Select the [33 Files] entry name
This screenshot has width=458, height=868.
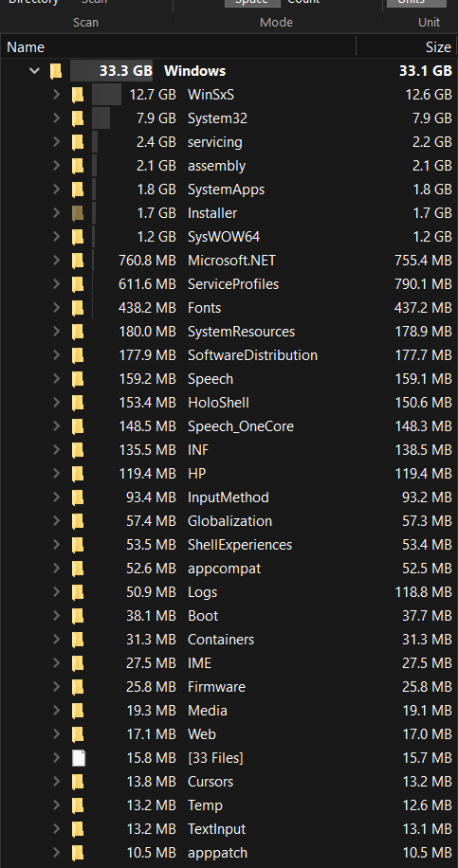coord(215,758)
